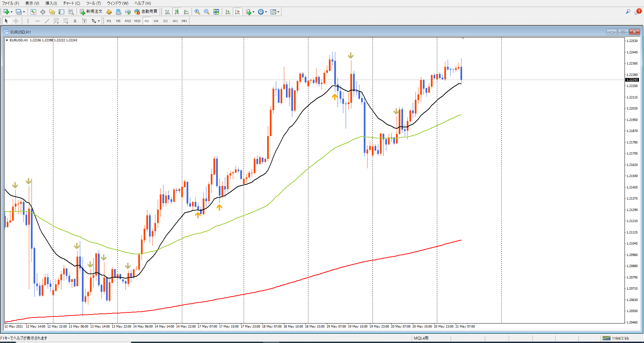Open the ウィンドウ (W) menu

click(x=117, y=3)
